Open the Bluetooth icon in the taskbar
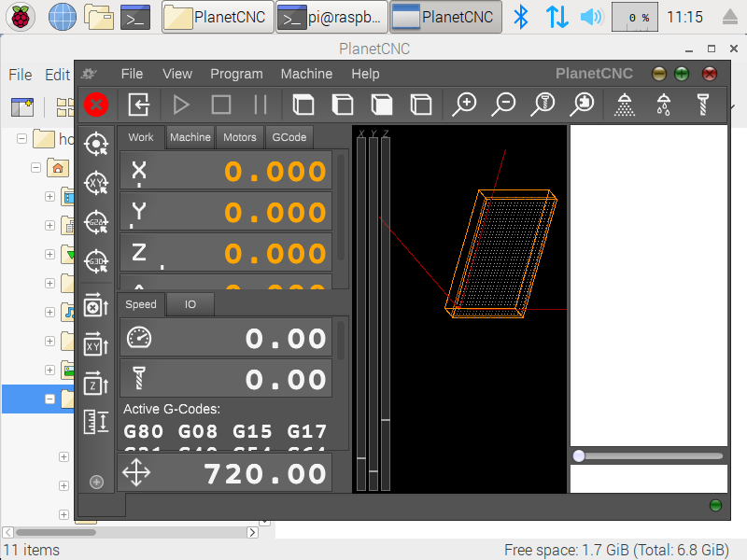The width and height of the screenshot is (747, 560). pyautogui.click(x=522, y=17)
